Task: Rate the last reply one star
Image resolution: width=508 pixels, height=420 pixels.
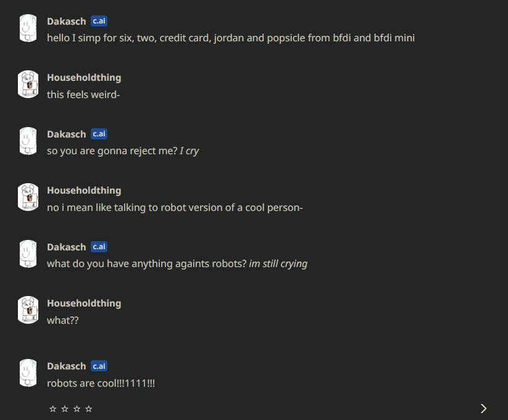Action: (52, 408)
